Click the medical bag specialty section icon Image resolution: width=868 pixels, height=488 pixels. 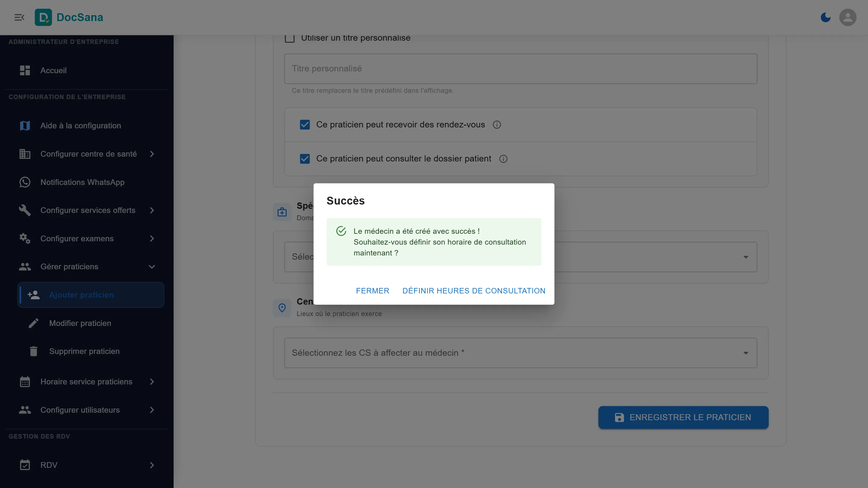[282, 212]
